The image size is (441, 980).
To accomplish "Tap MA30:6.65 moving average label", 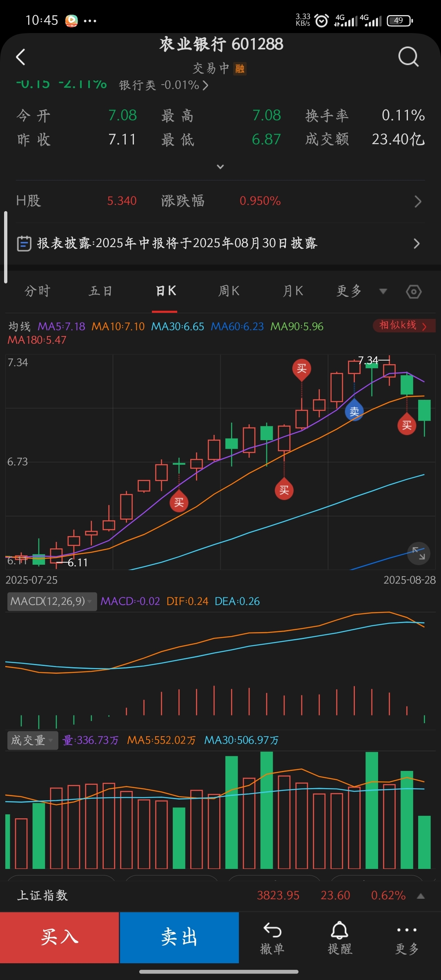I will [178, 327].
